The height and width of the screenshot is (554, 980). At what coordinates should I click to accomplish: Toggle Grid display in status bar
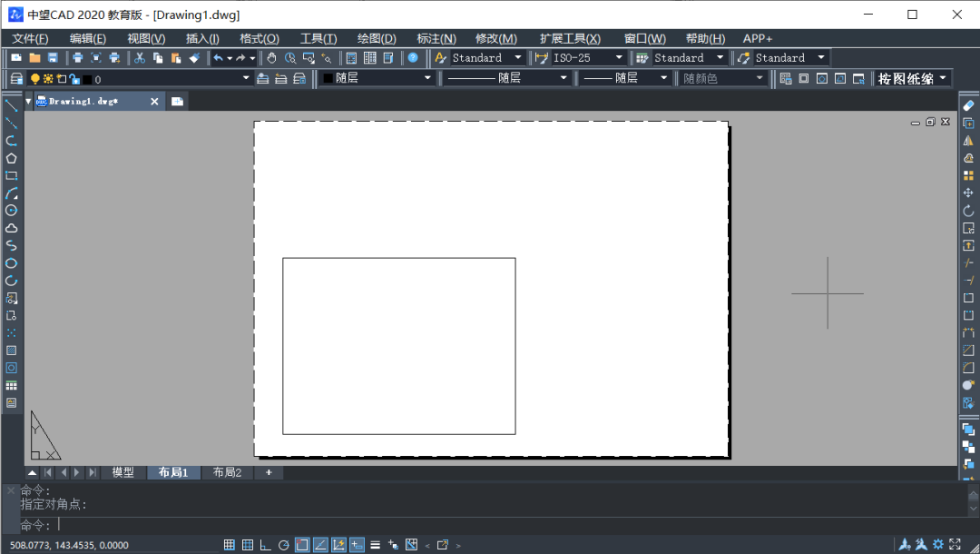(248, 545)
